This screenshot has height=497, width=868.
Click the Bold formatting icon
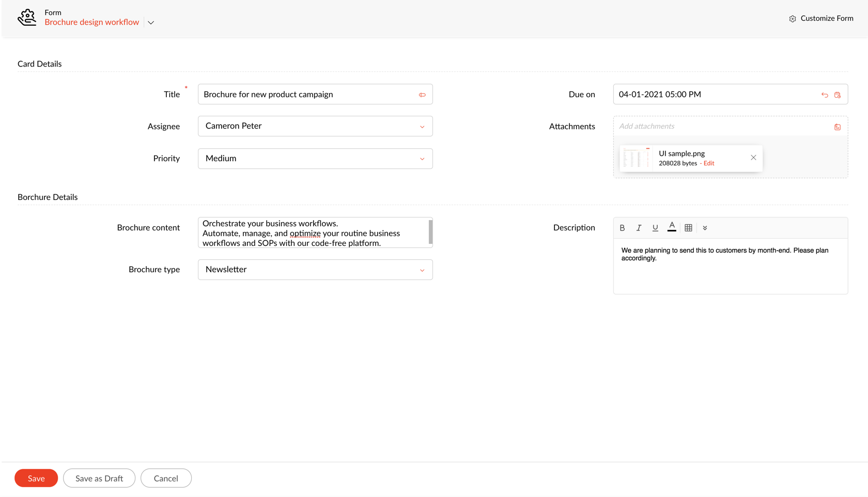click(622, 228)
